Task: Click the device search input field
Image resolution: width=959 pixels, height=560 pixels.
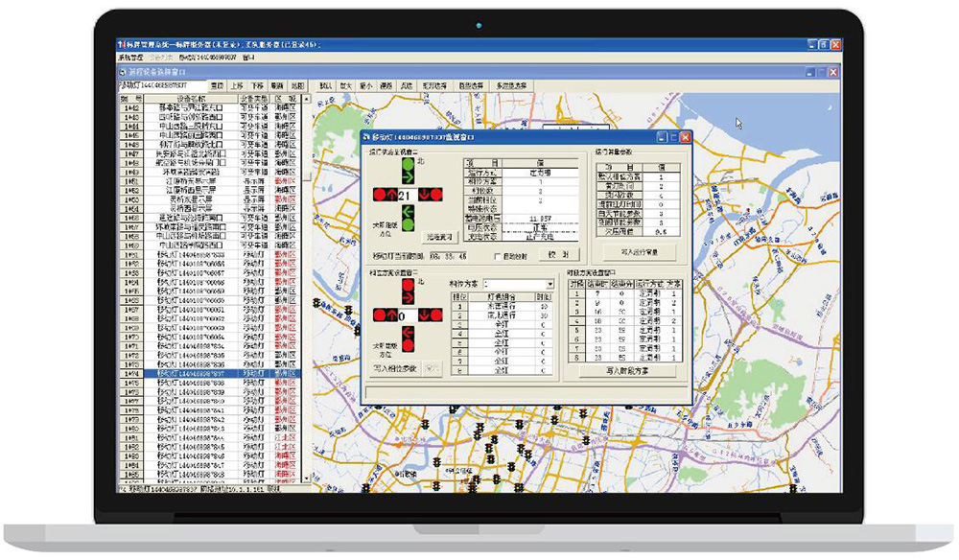Action: pyautogui.click(x=160, y=86)
